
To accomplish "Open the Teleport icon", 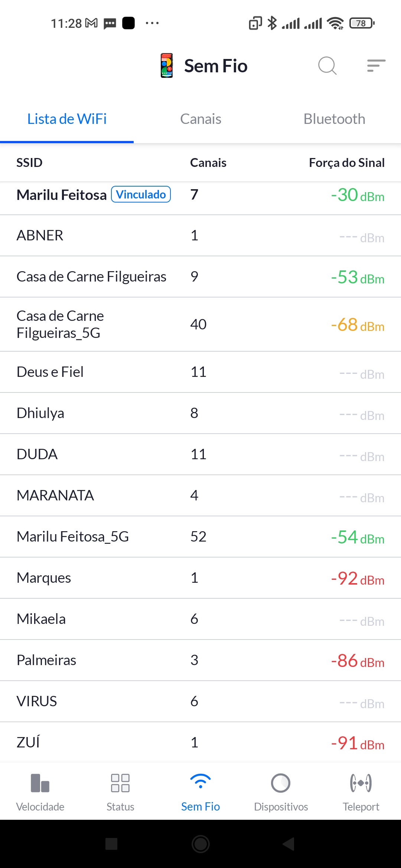I will (x=361, y=783).
